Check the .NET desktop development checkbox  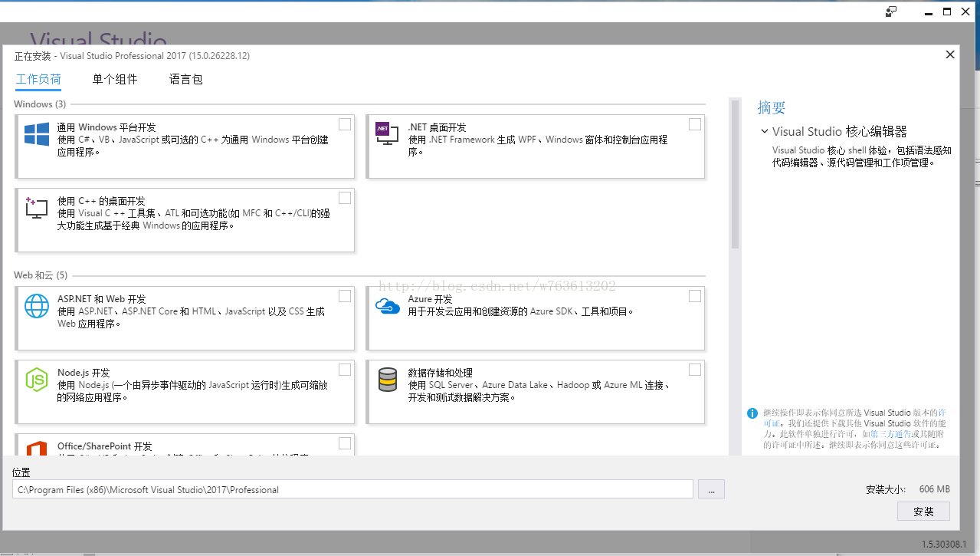click(x=695, y=124)
